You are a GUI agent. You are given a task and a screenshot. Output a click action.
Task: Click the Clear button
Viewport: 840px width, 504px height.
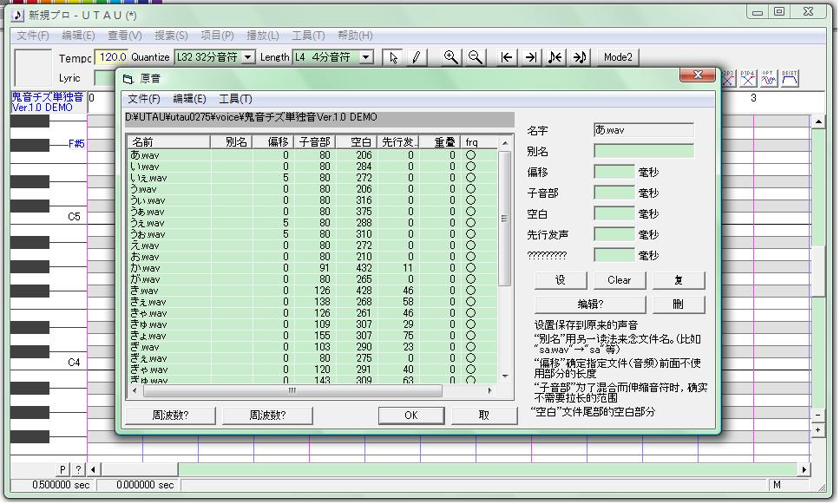click(x=619, y=280)
